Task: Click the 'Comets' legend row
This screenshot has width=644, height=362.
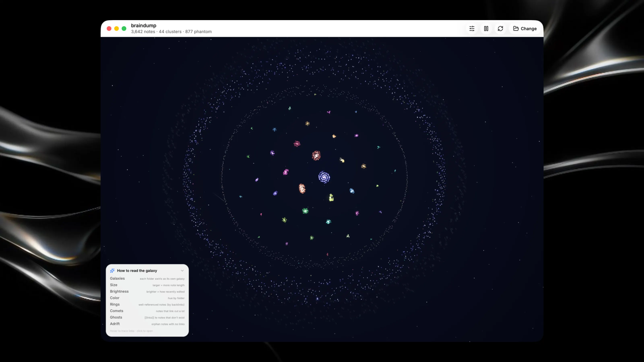Action: [147, 311]
